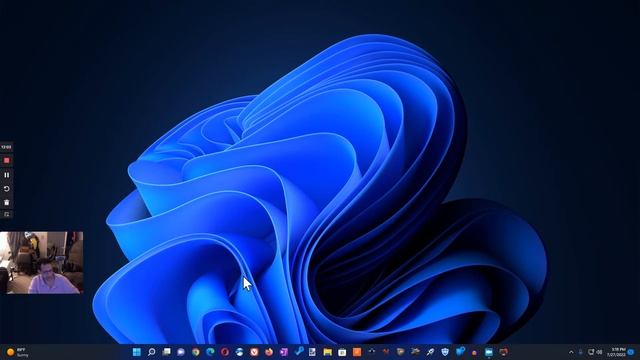Stop the recording with the red square button
640x360 pixels.
7,160
